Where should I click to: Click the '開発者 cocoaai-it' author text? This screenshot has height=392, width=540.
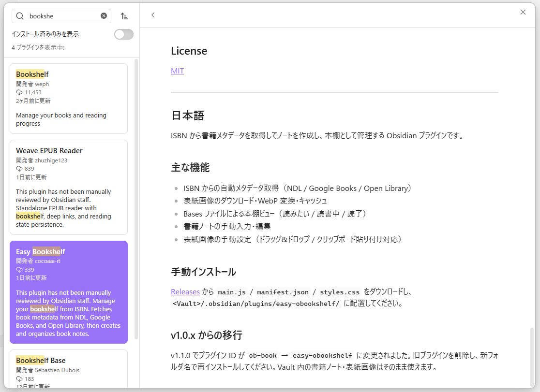(x=38, y=261)
